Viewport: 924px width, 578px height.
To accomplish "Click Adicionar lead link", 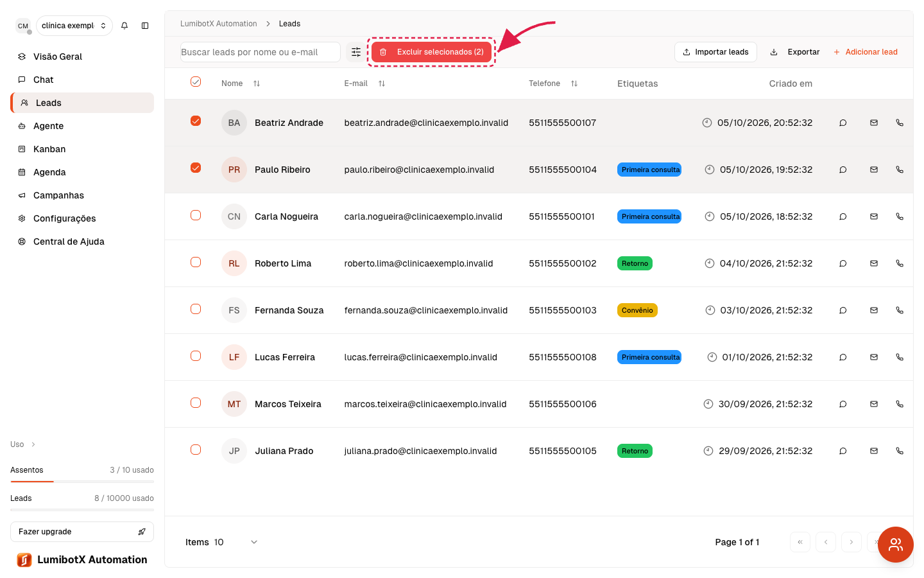I will [866, 52].
